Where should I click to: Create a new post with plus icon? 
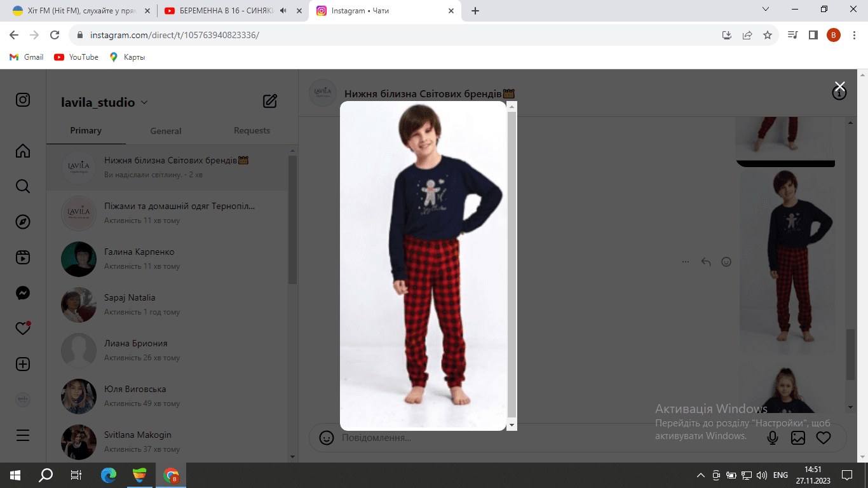23,364
